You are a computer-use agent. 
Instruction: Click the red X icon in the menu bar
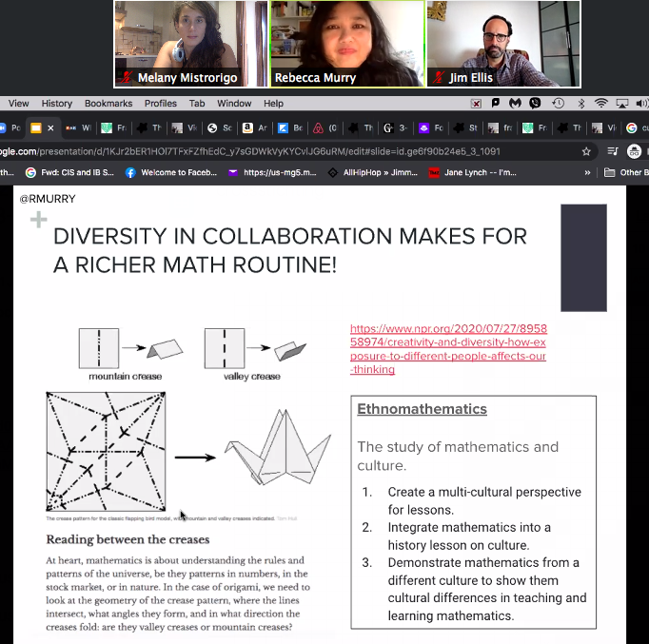(x=476, y=104)
